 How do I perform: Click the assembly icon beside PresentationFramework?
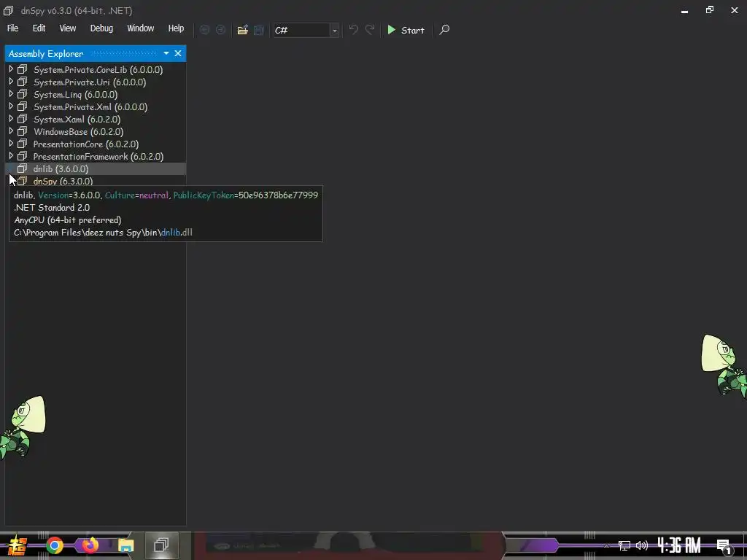(23, 156)
